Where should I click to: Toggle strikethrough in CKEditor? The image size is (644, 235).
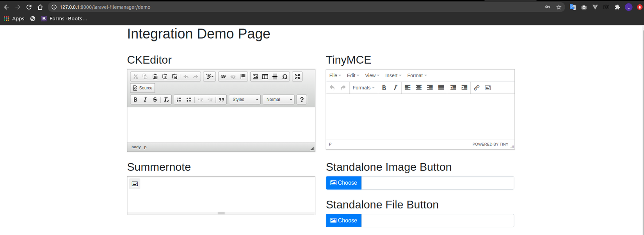[155, 100]
